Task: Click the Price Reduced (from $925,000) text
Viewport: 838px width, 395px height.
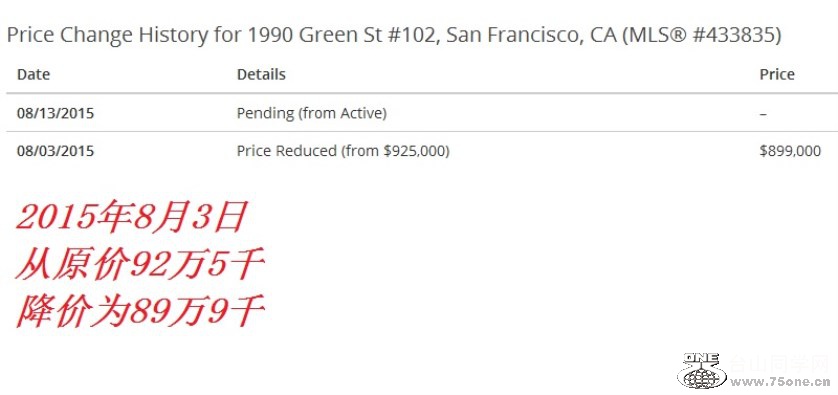Action: coord(343,151)
